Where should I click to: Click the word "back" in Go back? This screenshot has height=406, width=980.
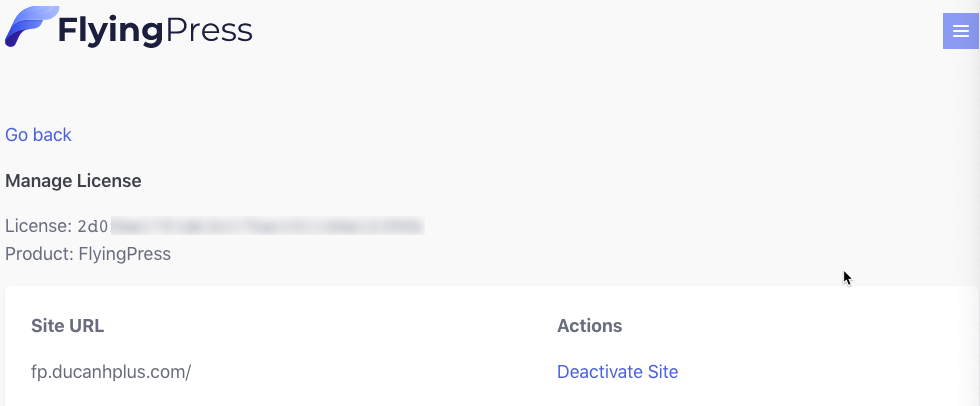coord(54,135)
